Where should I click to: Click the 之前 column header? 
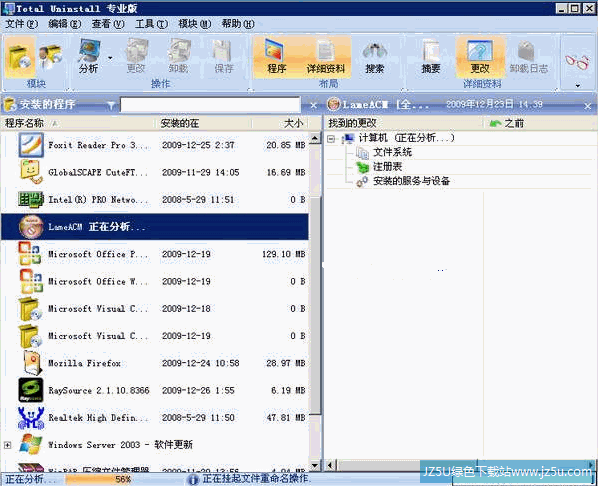pos(540,123)
